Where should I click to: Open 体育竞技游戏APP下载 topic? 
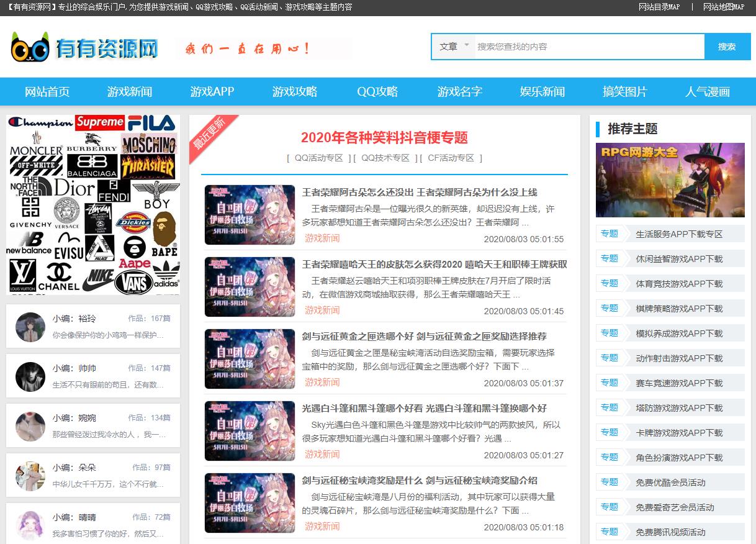(680, 284)
